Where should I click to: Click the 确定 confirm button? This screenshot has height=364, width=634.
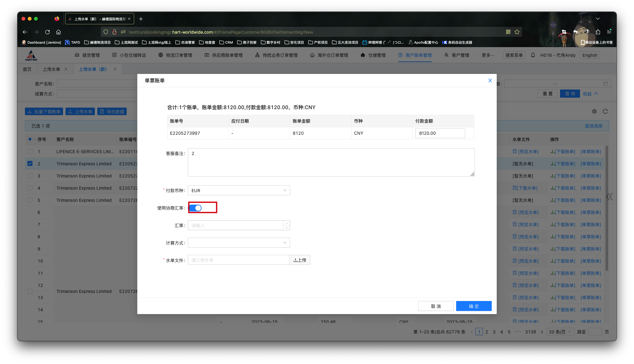(x=474, y=306)
